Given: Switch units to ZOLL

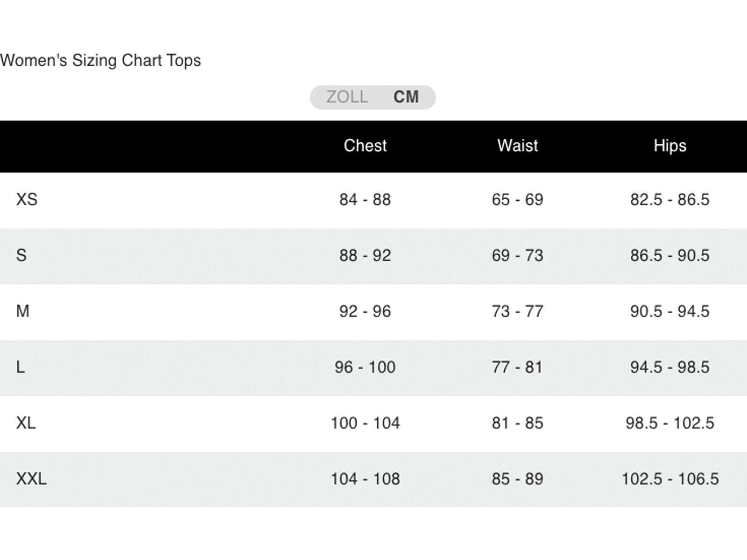Looking at the screenshot, I should [347, 97].
